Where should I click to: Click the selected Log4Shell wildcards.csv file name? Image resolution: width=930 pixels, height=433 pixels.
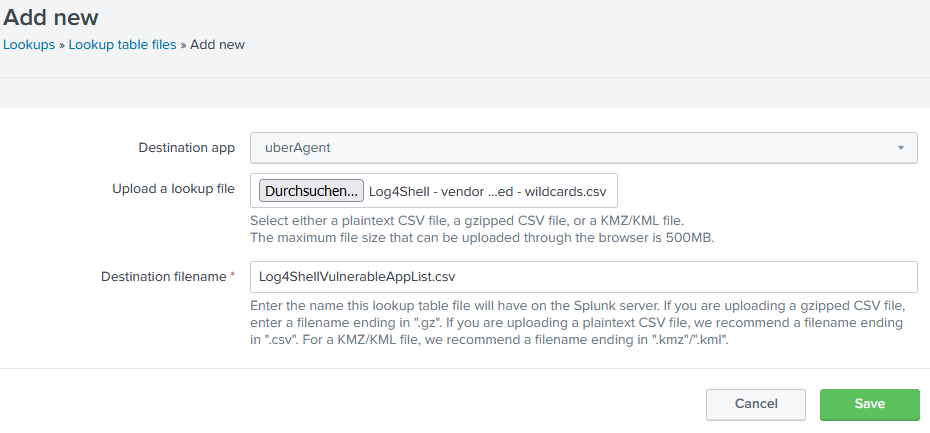pyautogui.click(x=488, y=192)
